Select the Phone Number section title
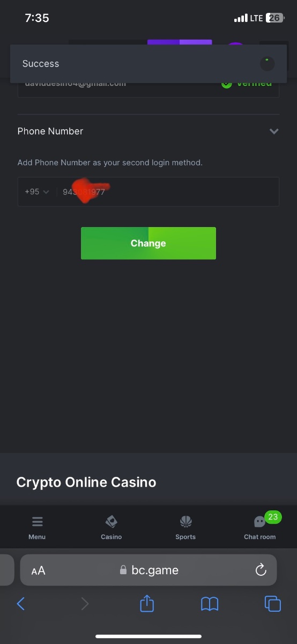 coord(50,131)
